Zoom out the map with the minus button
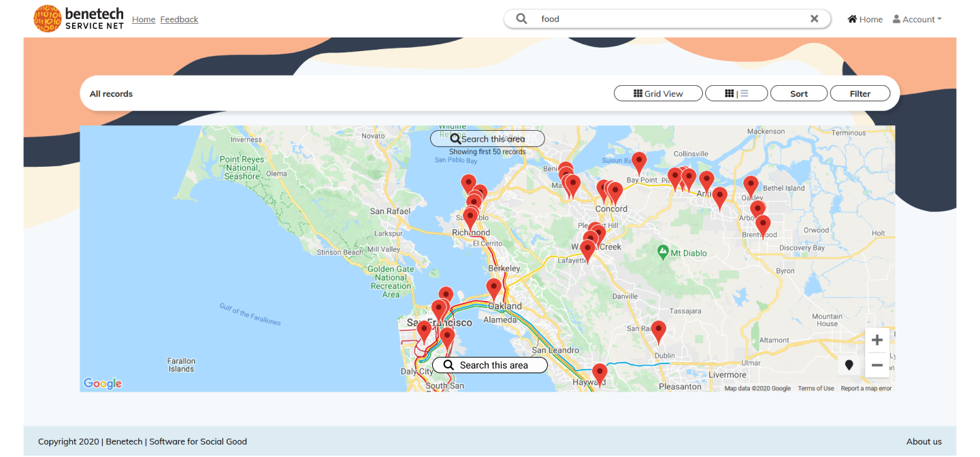The height and width of the screenshot is (457, 980). 877,365
